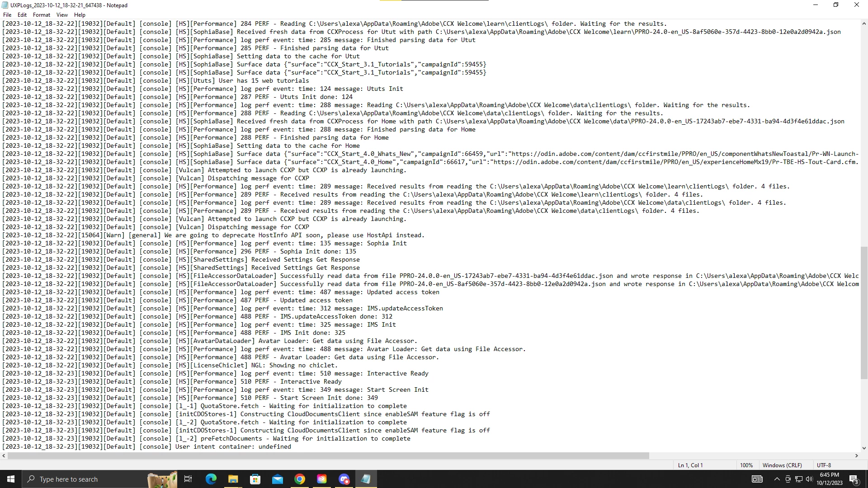868x488 pixels.
Task: Open Microsoft Store from taskbar
Action: click(x=255, y=479)
